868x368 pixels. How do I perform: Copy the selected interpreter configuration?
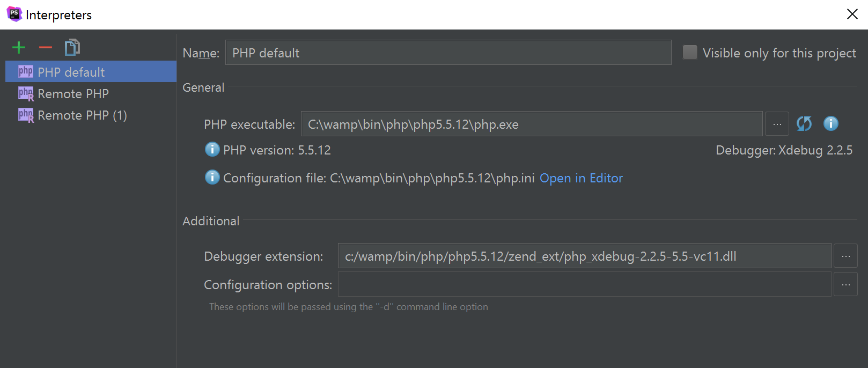pos(72,47)
